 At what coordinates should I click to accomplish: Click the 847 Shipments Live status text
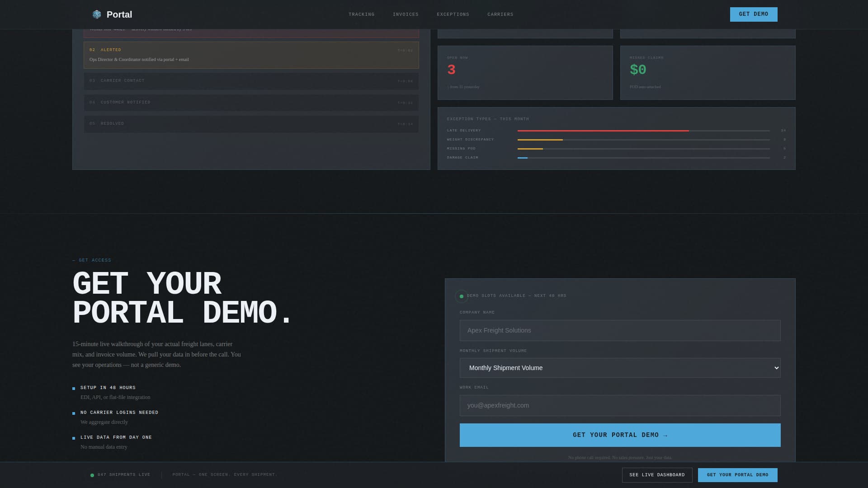[124, 475]
